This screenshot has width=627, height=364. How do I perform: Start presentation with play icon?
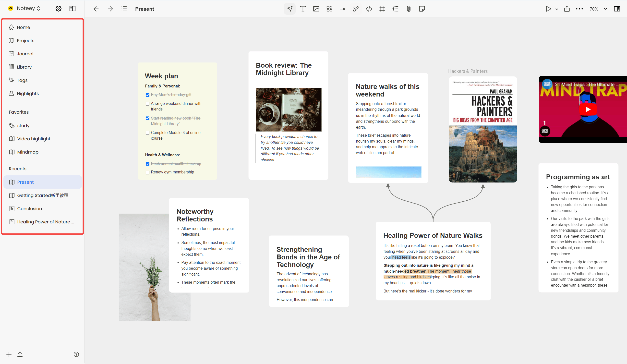pos(548,9)
